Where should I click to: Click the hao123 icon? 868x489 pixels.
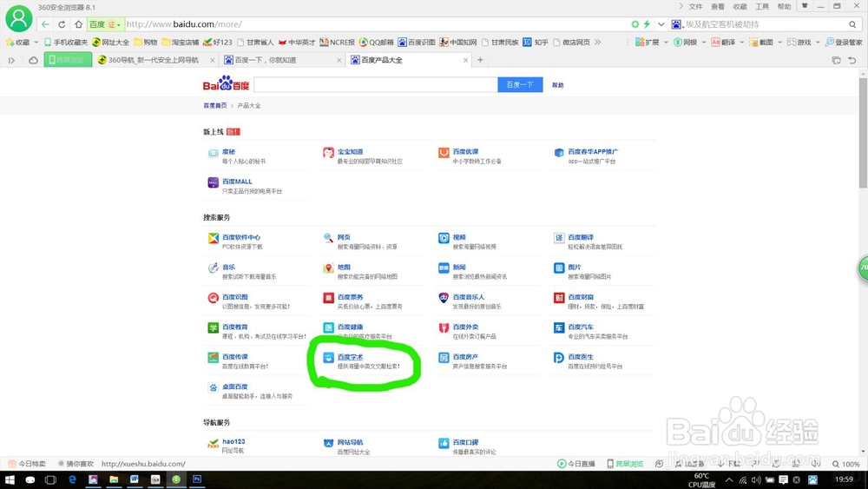tap(214, 443)
